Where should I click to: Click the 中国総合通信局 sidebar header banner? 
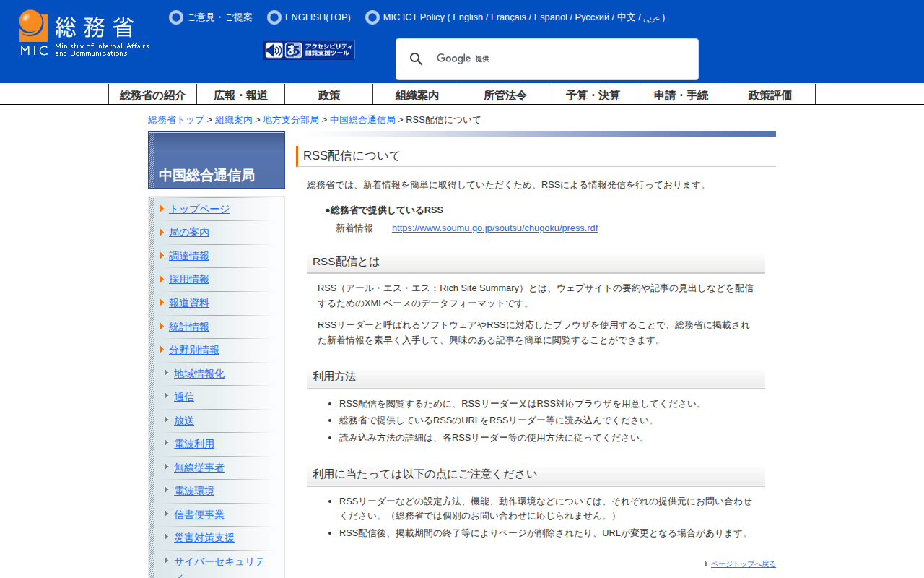[217, 160]
